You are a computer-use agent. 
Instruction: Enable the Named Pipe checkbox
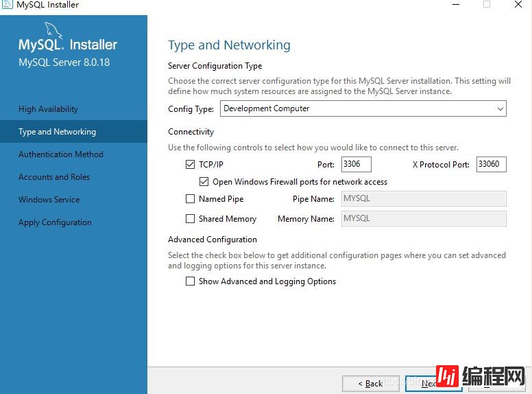(190, 198)
